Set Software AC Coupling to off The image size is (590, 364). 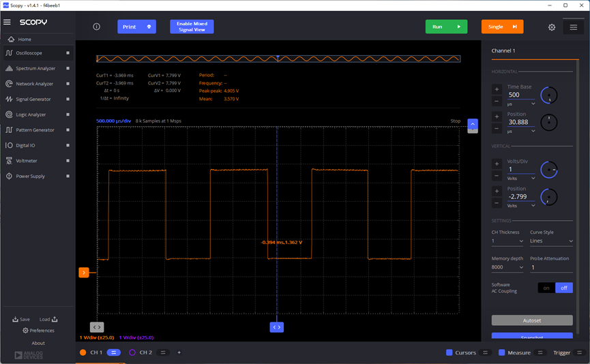563,288
